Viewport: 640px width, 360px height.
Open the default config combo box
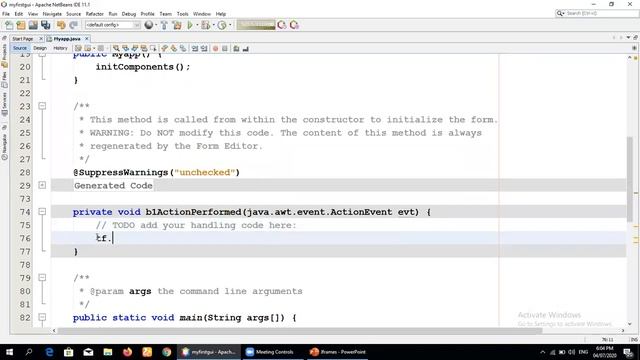[x=113, y=25]
